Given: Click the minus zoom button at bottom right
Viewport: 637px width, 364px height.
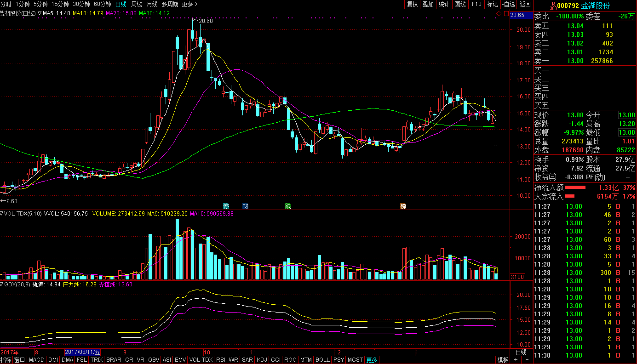Looking at the screenshot, I should [x=527, y=360].
